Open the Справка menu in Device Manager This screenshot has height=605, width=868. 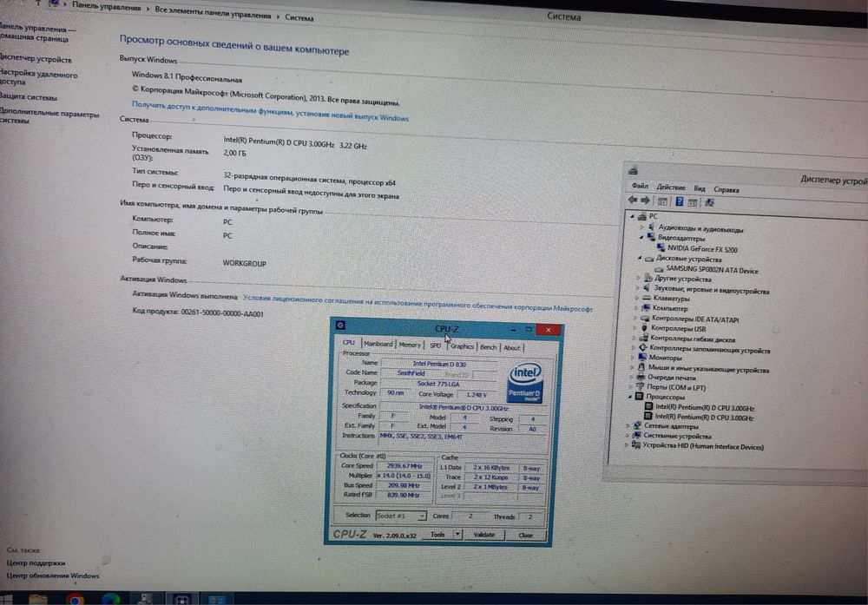coord(726,190)
